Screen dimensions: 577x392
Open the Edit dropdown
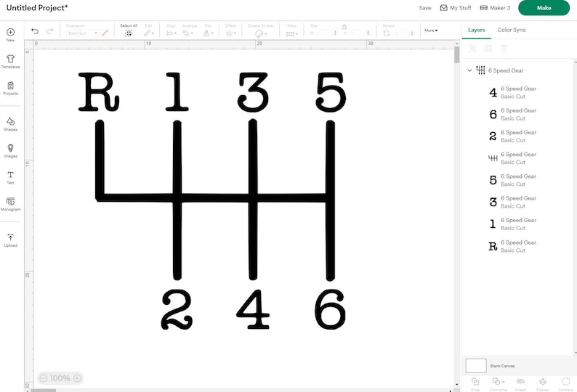point(149,33)
